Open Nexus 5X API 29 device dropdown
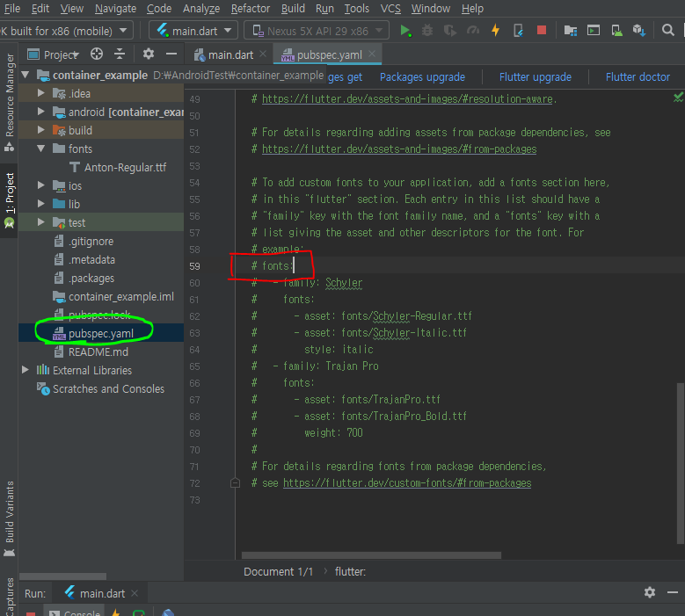The width and height of the screenshot is (685, 616). [317, 31]
